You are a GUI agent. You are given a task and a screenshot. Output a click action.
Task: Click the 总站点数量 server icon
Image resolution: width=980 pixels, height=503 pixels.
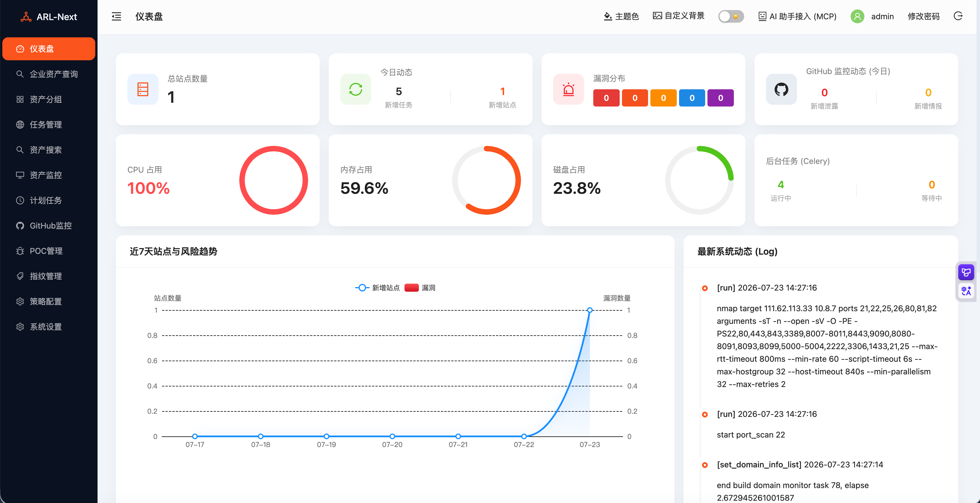[x=143, y=89]
